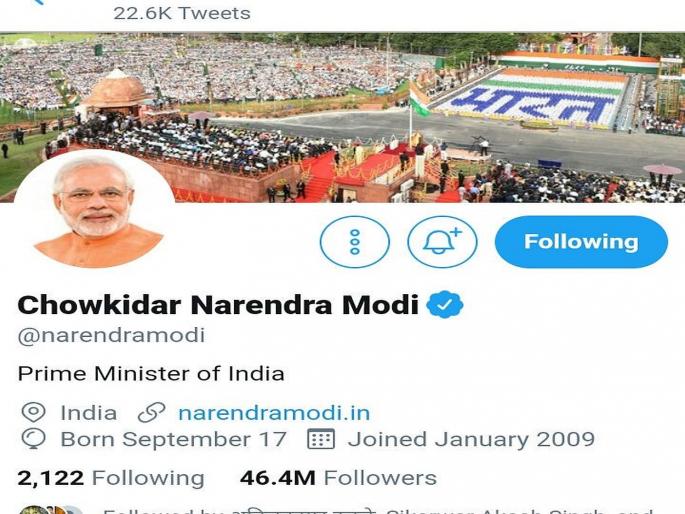Screen dimensions: 685x514
Task: Click the link chain icon
Action: (x=151, y=413)
